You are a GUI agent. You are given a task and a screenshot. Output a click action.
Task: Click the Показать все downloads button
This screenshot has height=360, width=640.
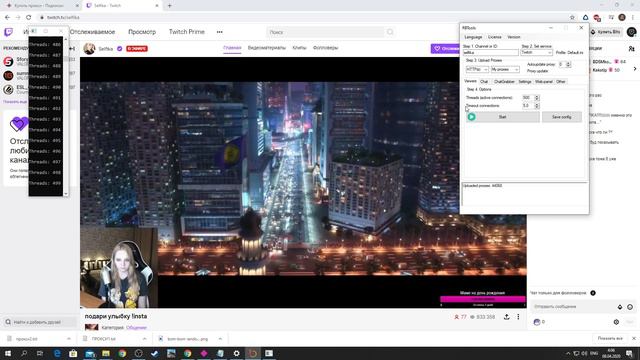pyautogui.click(x=610, y=338)
